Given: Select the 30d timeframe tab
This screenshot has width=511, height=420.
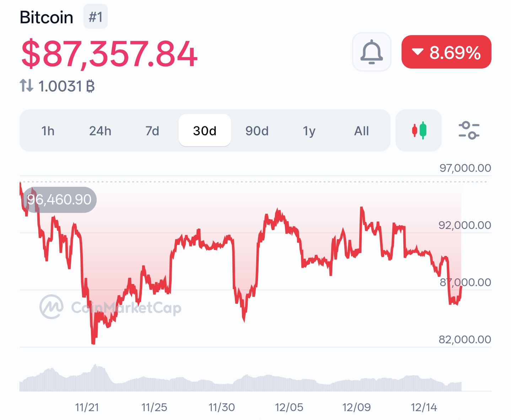Looking at the screenshot, I should [205, 131].
